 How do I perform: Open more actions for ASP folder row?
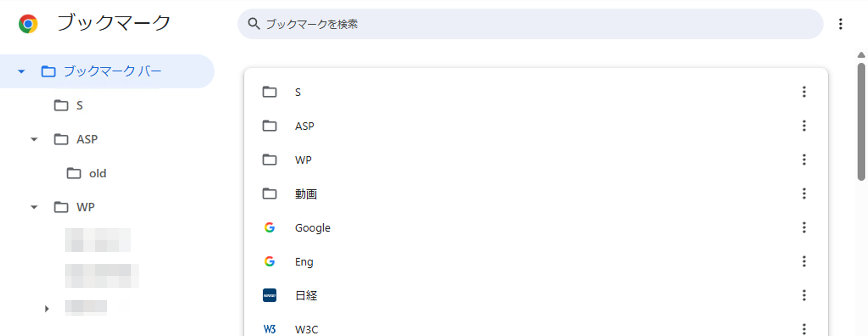804,126
